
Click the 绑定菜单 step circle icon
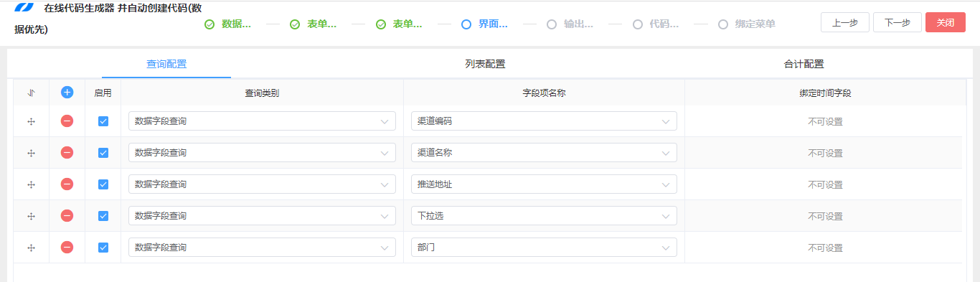pos(723,24)
